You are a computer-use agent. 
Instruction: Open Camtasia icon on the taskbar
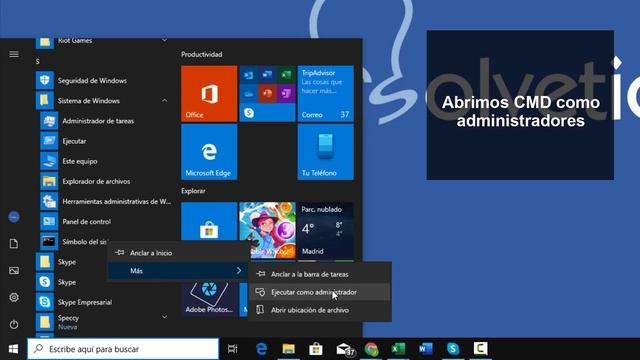[480, 349]
